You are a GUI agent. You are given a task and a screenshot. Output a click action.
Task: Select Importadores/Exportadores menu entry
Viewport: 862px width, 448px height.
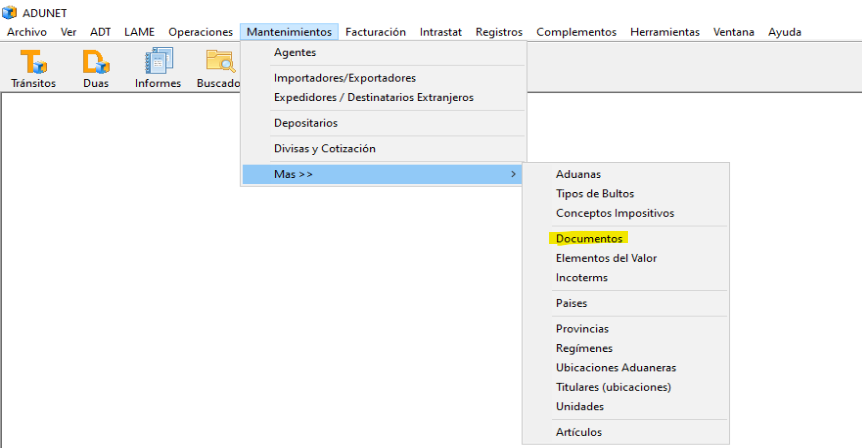[344, 78]
